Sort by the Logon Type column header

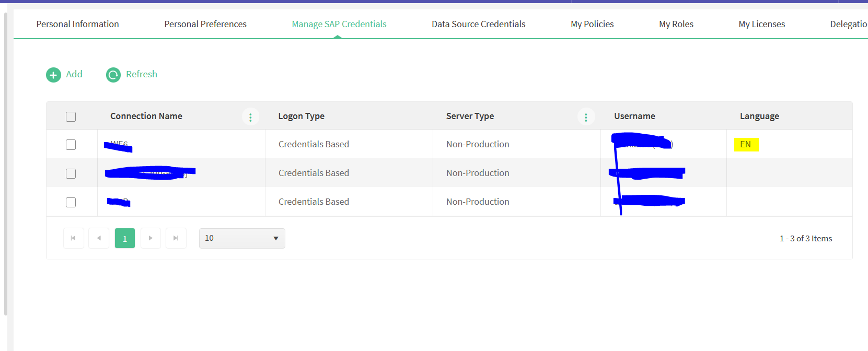[302, 116]
